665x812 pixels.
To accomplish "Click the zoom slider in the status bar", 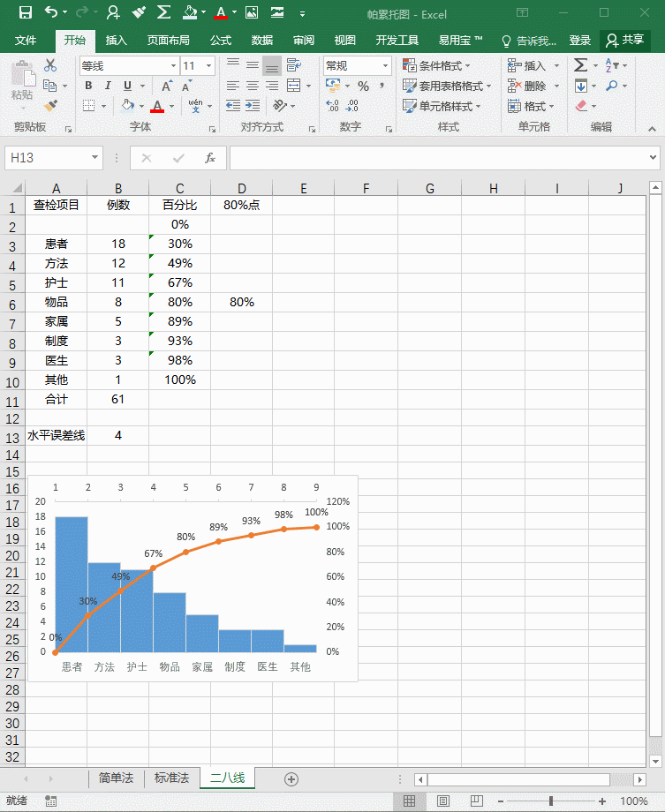I will click(550, 801).
